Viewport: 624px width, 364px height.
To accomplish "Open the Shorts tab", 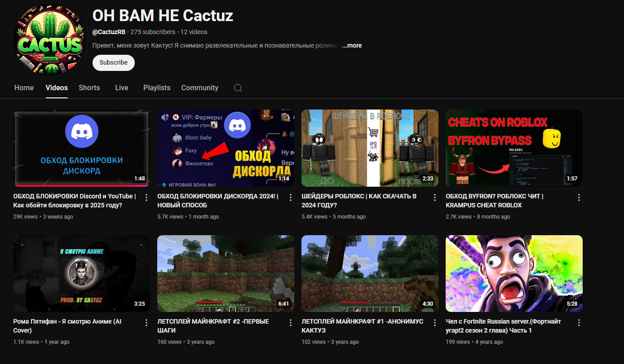I will pos(89,88).
